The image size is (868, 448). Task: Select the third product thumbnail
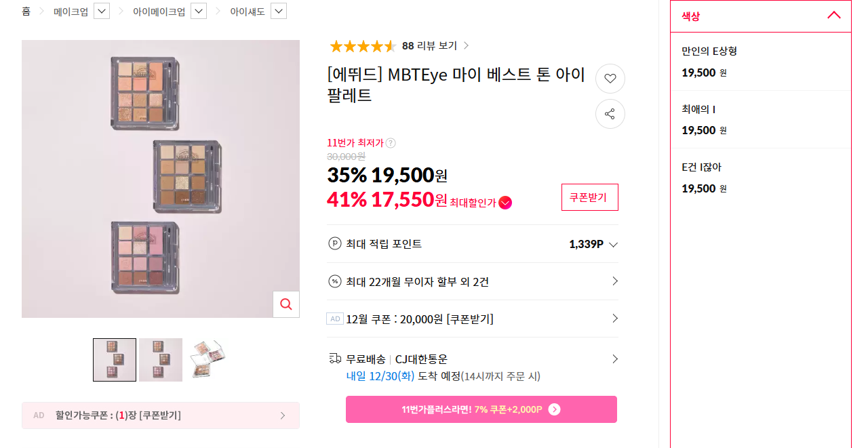(207, 360)
